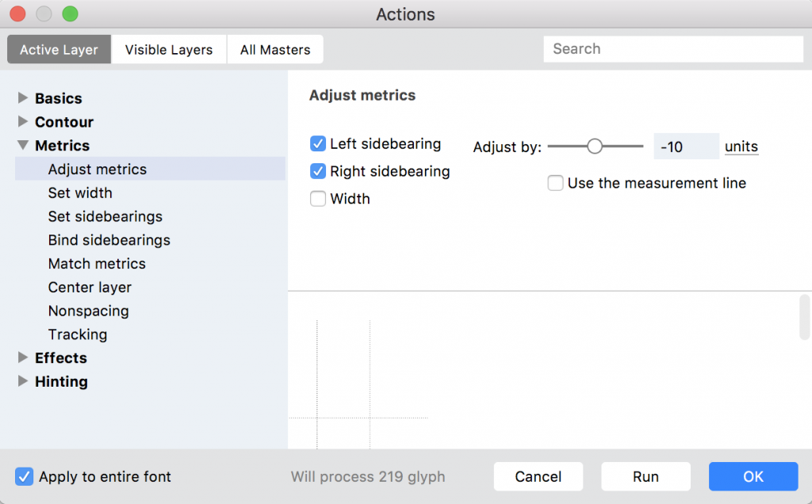
Task: Confirm with the OK button
Action: coord(753,476)
